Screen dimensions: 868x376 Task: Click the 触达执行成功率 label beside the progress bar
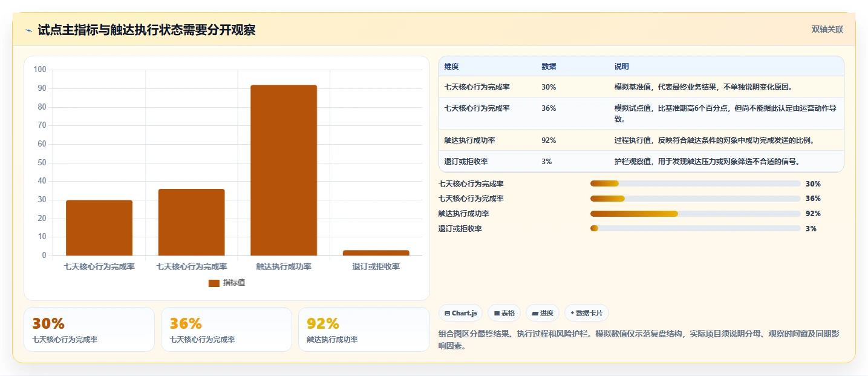[464, 214]
